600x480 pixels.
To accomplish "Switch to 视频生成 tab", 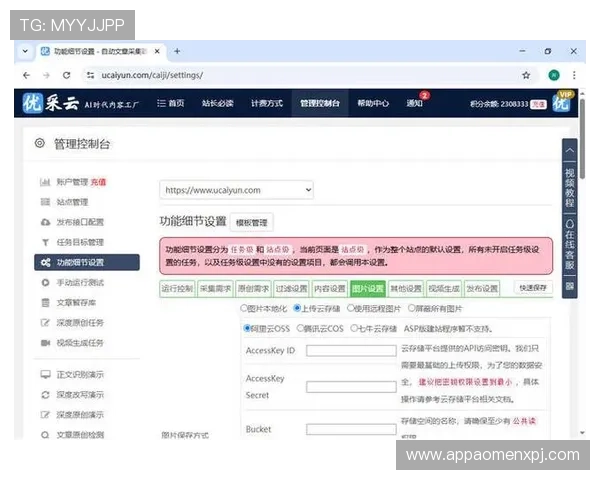I will pyautogui.click(x=444, y=288).
